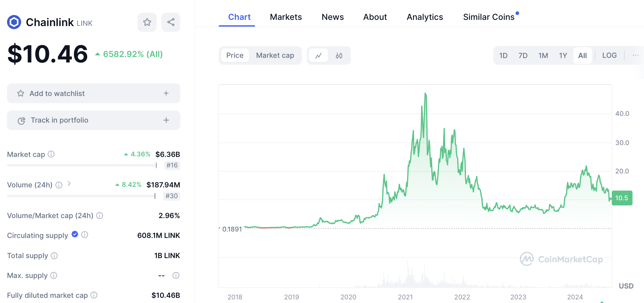Open Volume/Market cap (24h) info icon
Viewport: 644px width, 303px height.
pos(100,216)
